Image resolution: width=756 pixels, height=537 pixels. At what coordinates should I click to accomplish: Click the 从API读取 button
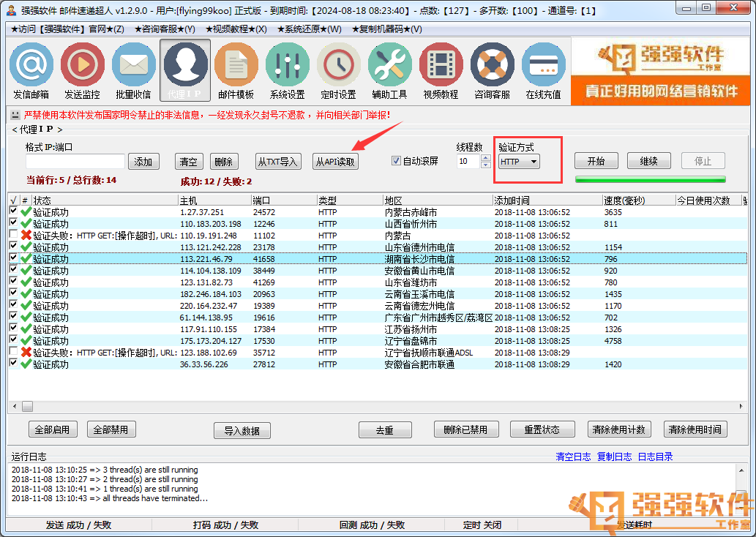click(335, 162)
